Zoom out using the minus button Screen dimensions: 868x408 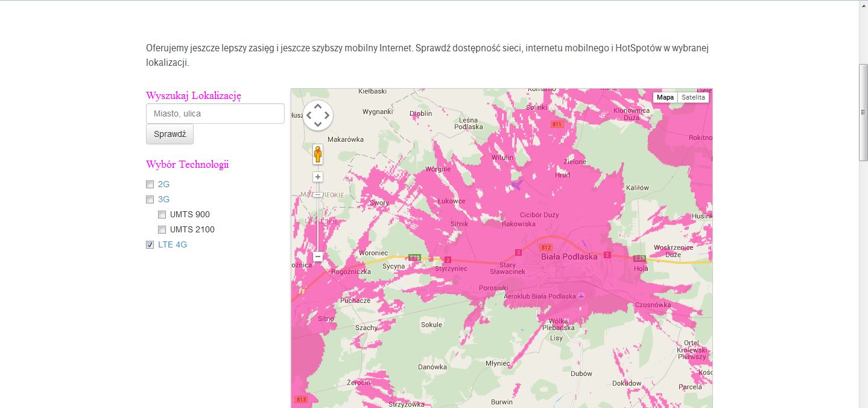[318, 257]
